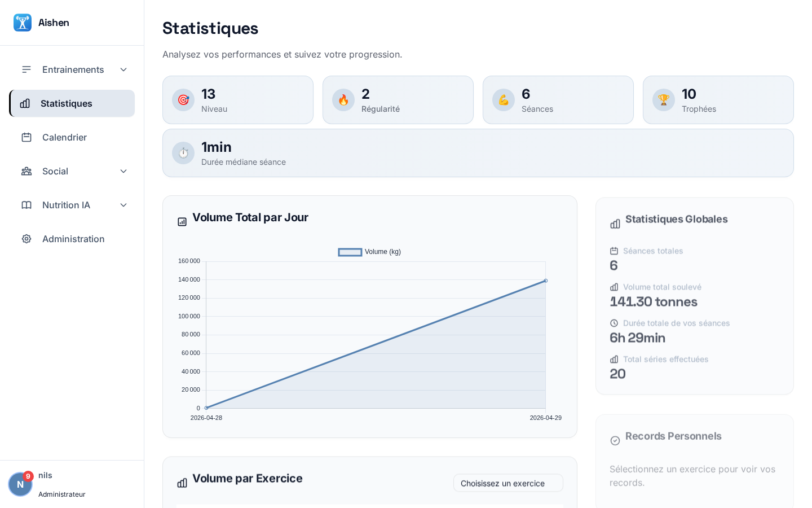Click the Trophées 10 stat card

[718, 100]
